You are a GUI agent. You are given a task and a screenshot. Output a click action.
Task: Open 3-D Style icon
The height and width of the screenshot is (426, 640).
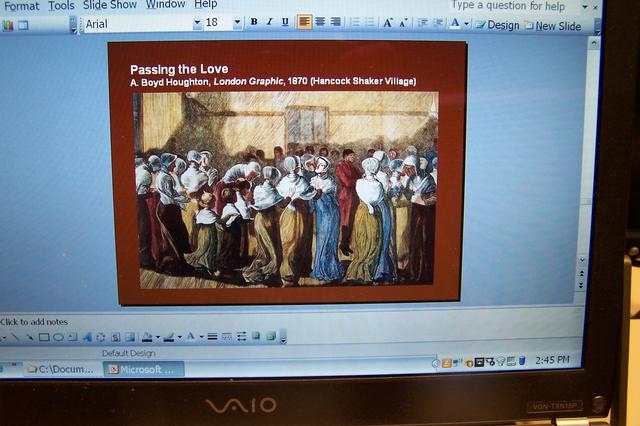coord(271,336)
